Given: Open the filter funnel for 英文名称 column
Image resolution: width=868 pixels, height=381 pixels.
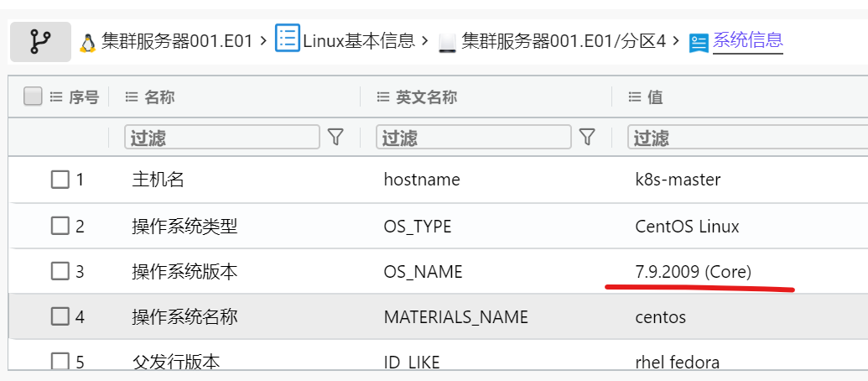Looking at the screenshot, I should (x=587, y=136).
